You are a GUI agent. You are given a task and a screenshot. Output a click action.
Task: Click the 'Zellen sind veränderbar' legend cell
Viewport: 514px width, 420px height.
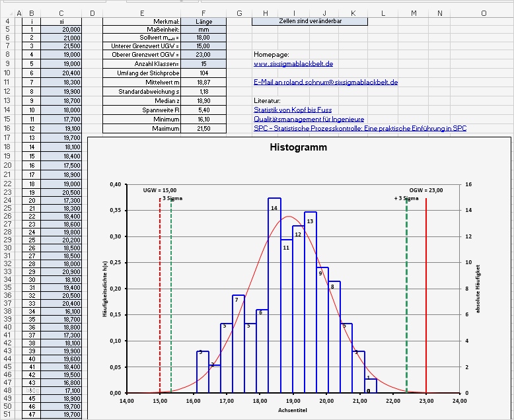click(310, 21)
